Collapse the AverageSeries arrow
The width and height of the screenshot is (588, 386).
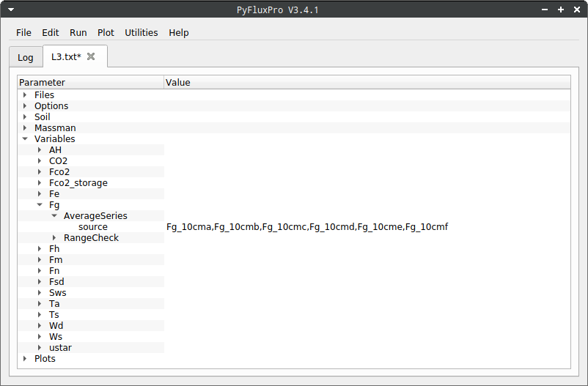pos(54,215)
